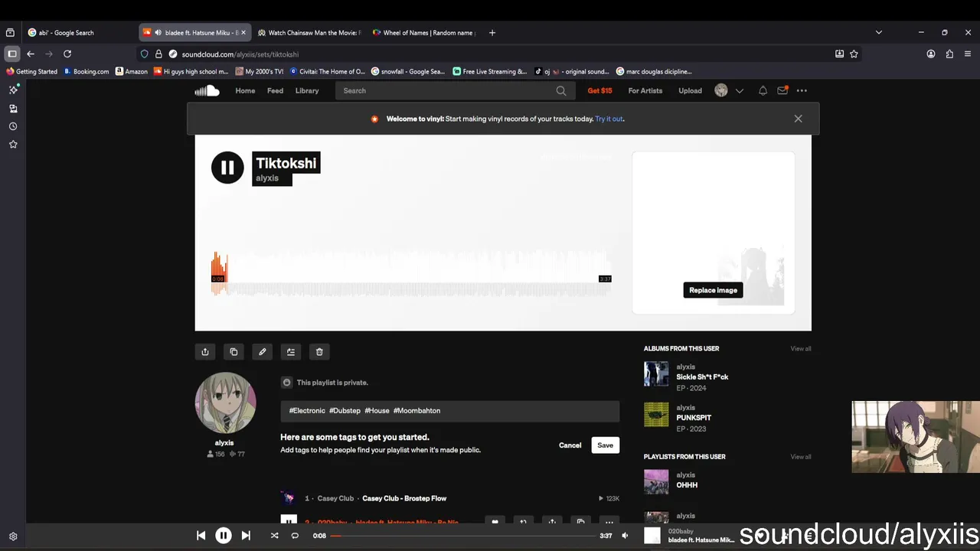Screen dimensions: 980x551
Task: Pause the Tiktokshi playlist with the large button
Action: [227, 168]
